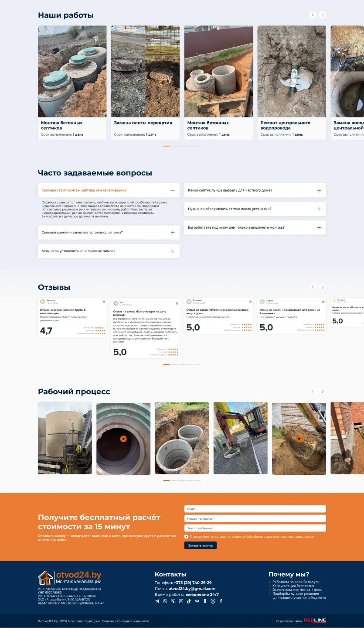Open Замена плиты перекрытия work card
The height and width of the screenshot is (628, 364).
point(145,82)
